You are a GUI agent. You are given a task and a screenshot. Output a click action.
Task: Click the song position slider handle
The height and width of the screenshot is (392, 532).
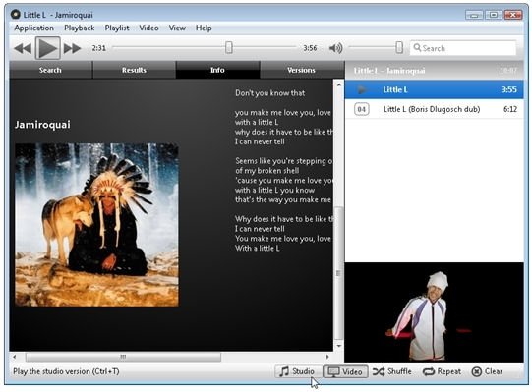(229, 48)
